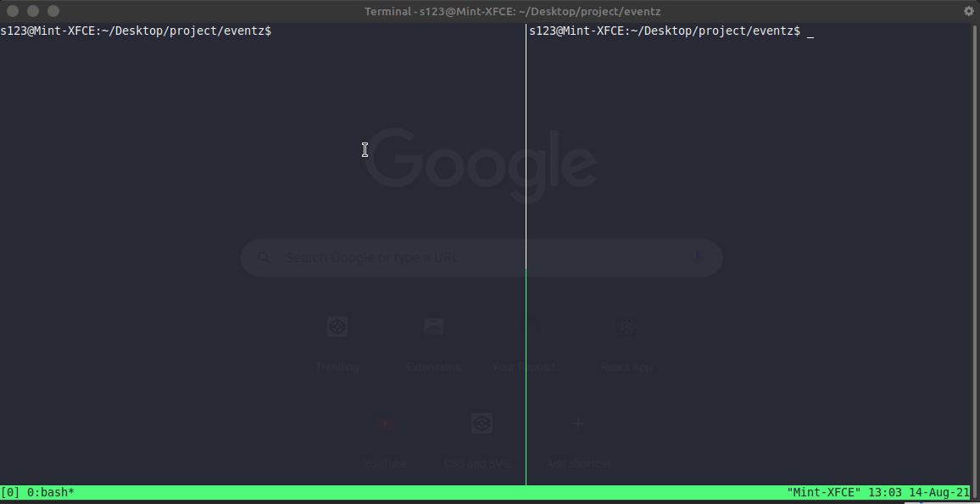Click the 14-Aug-21 date in status bar
Image resolution: width=980 pixels, height=504 pixels.
(x=939, y=492)
